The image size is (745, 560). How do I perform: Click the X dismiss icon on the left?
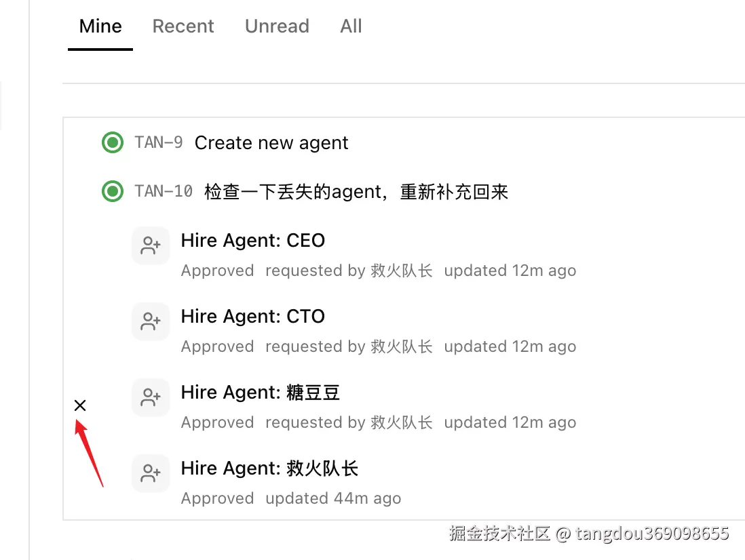(x=80, y=405)
